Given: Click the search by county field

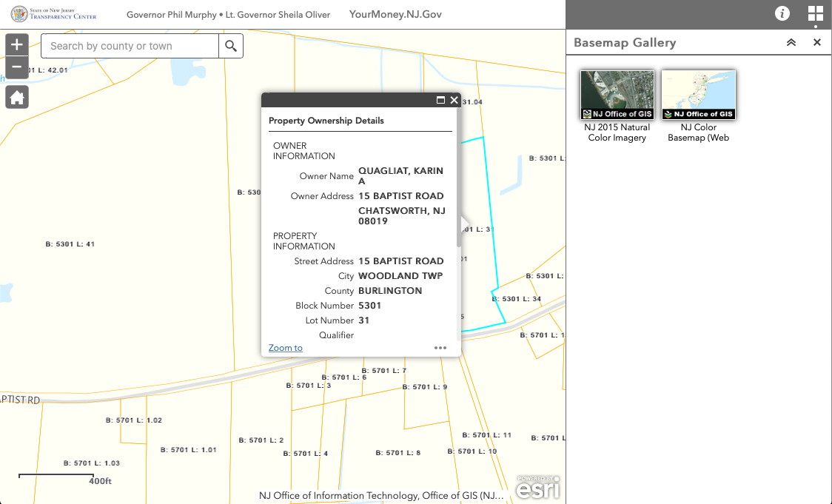Looking at the screenshot, I should (x=130, y=46).
